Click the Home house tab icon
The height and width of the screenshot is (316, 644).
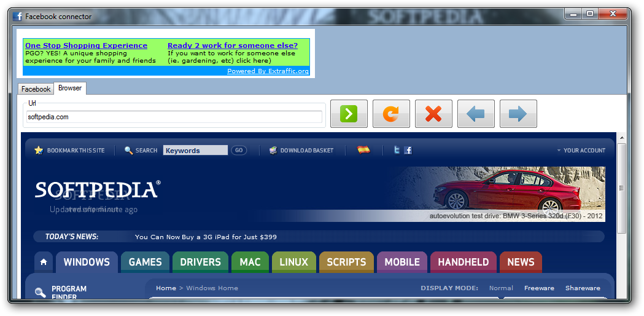44,262
